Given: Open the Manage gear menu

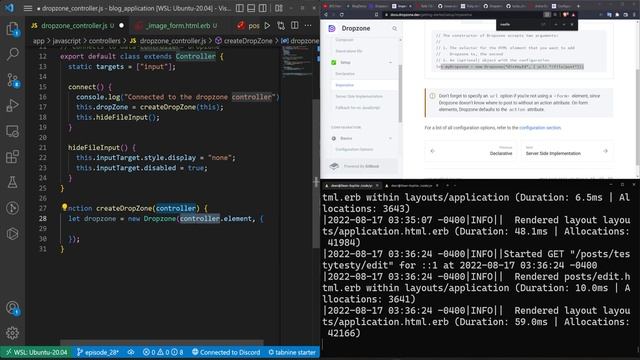Looking at the screenshot, I should coord(12,333).
